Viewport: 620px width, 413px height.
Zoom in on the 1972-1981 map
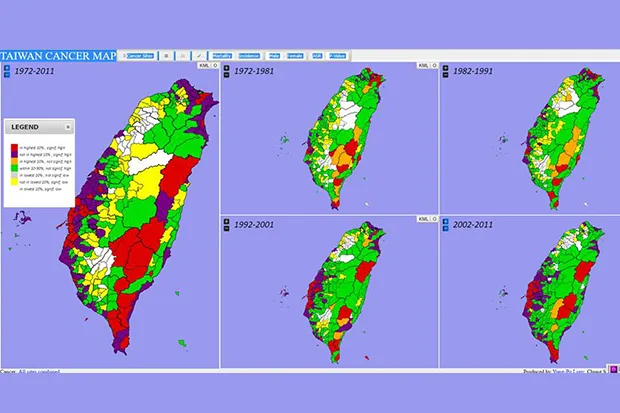coord(227,68)
